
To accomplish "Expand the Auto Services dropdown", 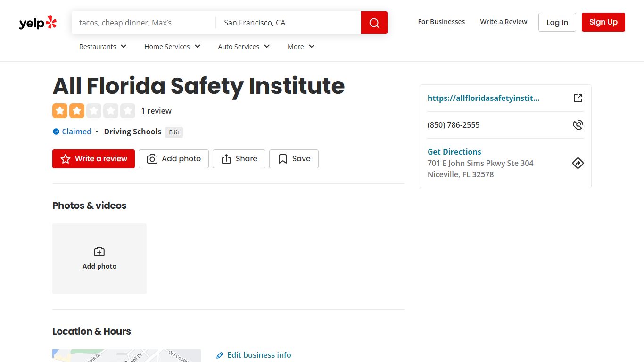I will (x=244, y=46).
